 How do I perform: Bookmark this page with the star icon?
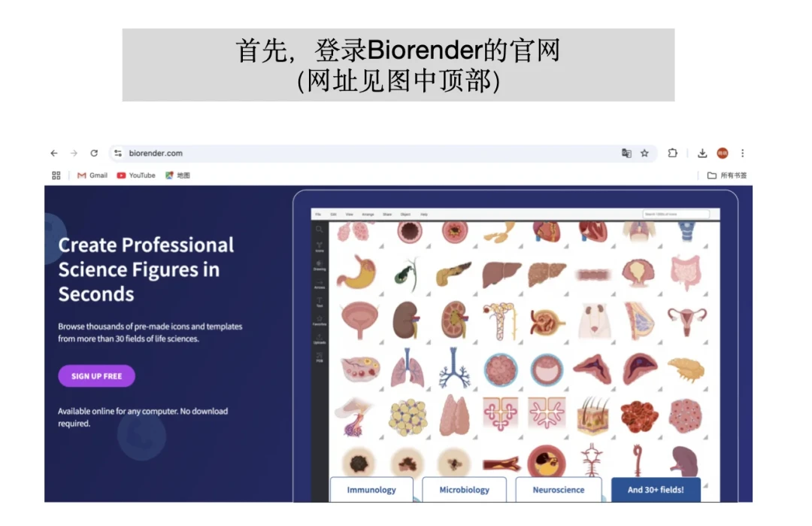coord(645,154)
